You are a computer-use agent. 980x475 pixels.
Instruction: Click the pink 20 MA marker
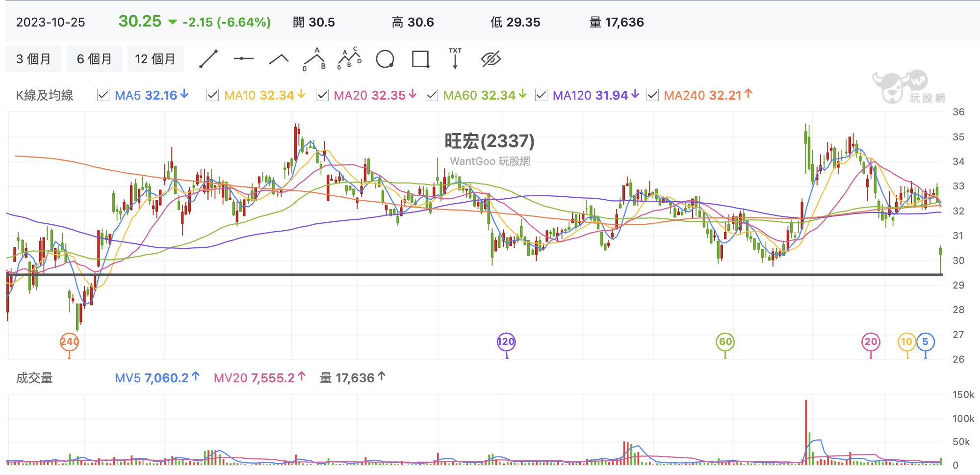click(x=871, y=342)
